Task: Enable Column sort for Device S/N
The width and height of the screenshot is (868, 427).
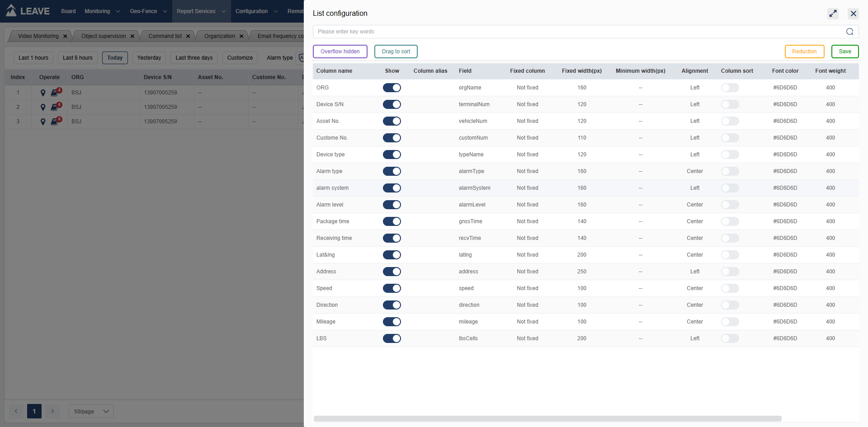Action: click(730, 104)
